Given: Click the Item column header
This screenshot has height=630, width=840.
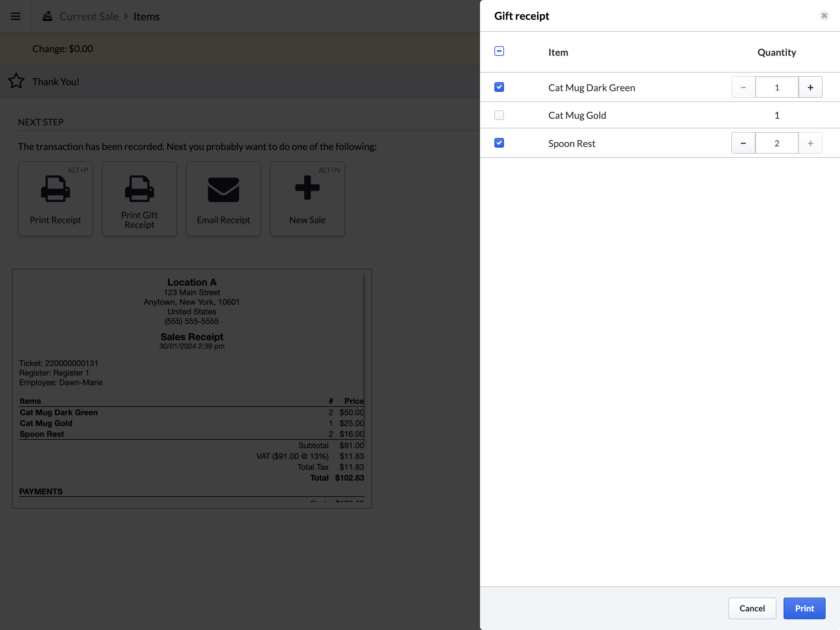Looking at the screenshot, I should point(558,52).
